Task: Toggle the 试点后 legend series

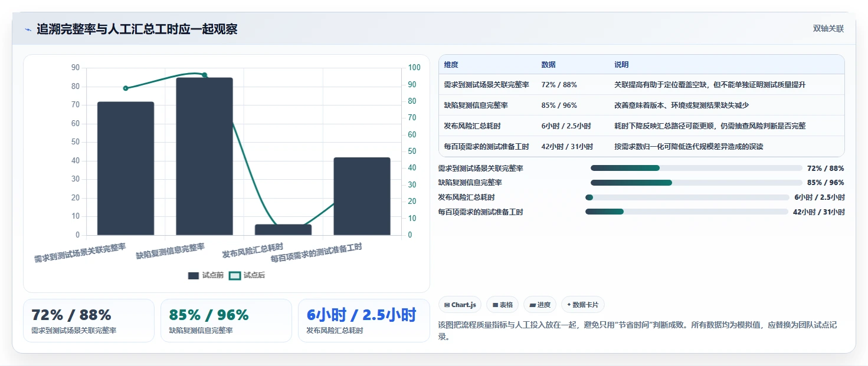Action: 247,275
